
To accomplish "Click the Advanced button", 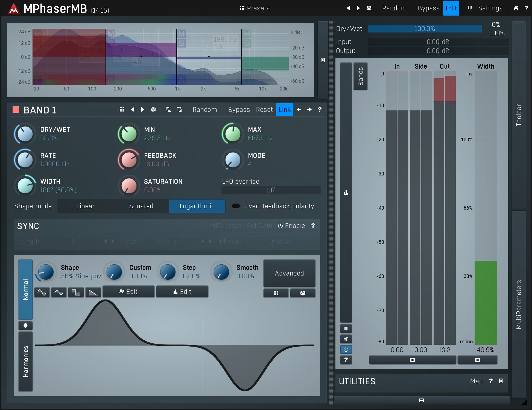I will [289, 273].
